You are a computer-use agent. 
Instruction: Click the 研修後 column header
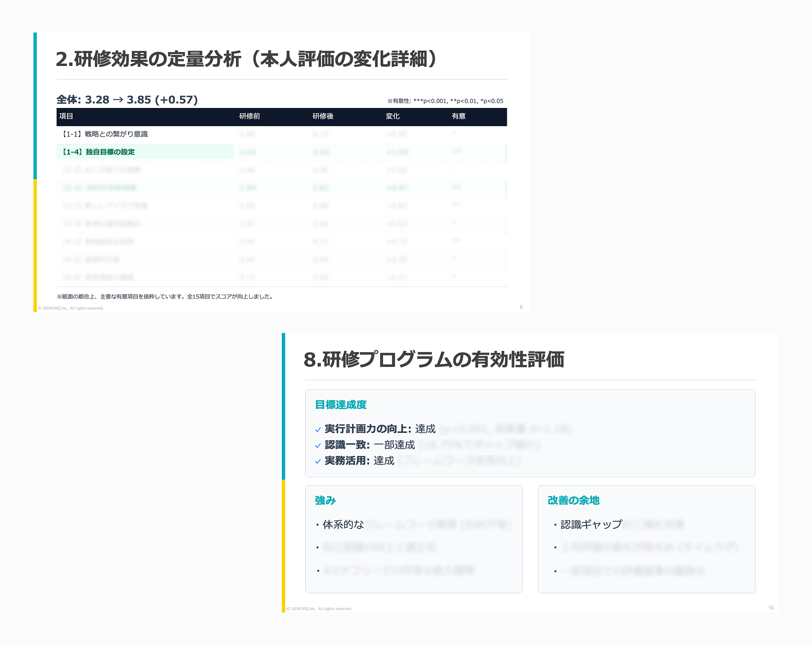coord(323,117)
